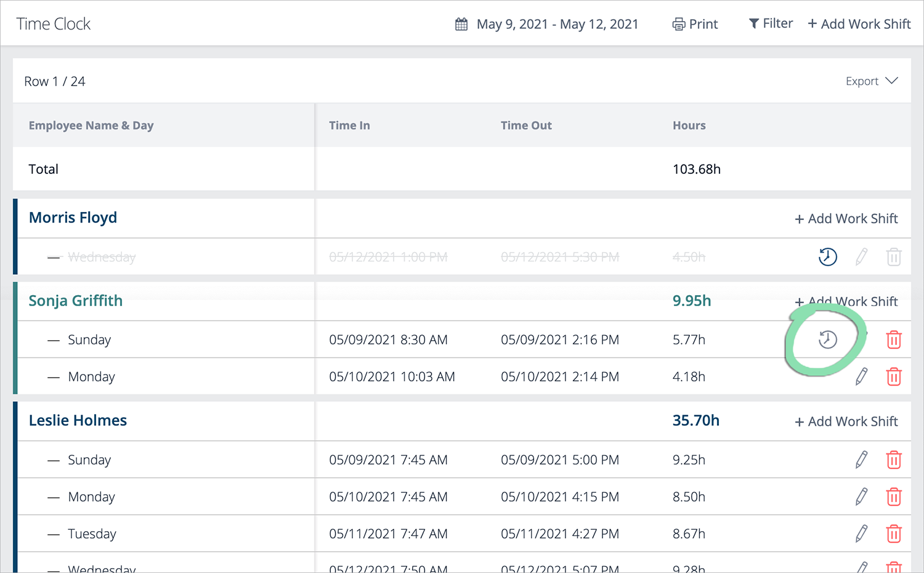
Task: Click the Time Out column header
Action: (x=526, y=126)
